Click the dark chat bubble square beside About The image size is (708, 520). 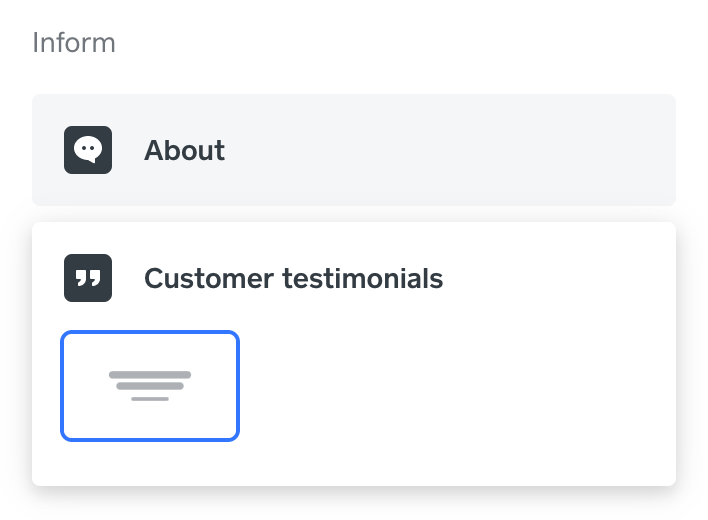coord(88,150)
